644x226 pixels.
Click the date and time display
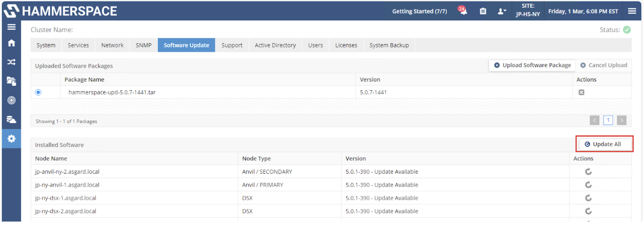pos(583,11)
